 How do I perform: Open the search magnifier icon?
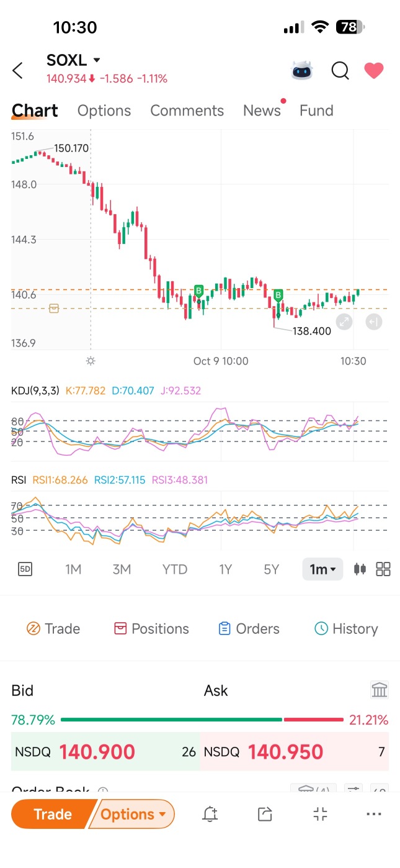coord(340,71)
